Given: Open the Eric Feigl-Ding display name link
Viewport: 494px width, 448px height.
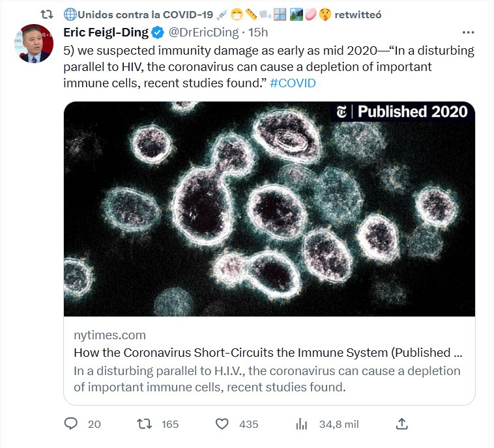Looking at the screenshot, I should [106, 32].
